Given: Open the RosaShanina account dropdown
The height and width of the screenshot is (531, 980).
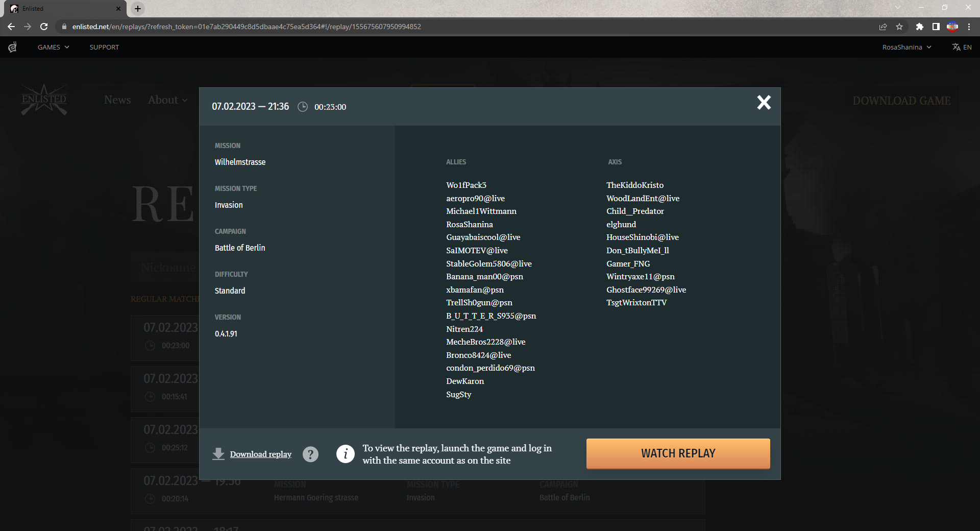Looking at the screenshot, I should point(906,47).
